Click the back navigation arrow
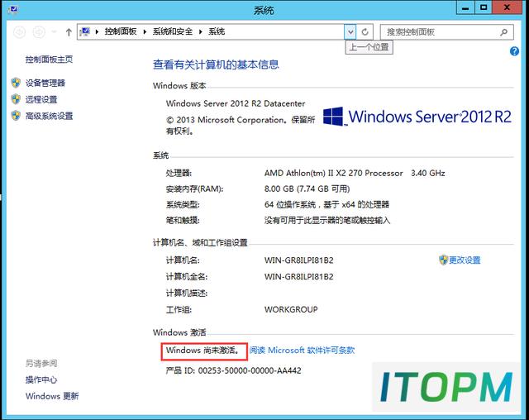 [20, 32]
